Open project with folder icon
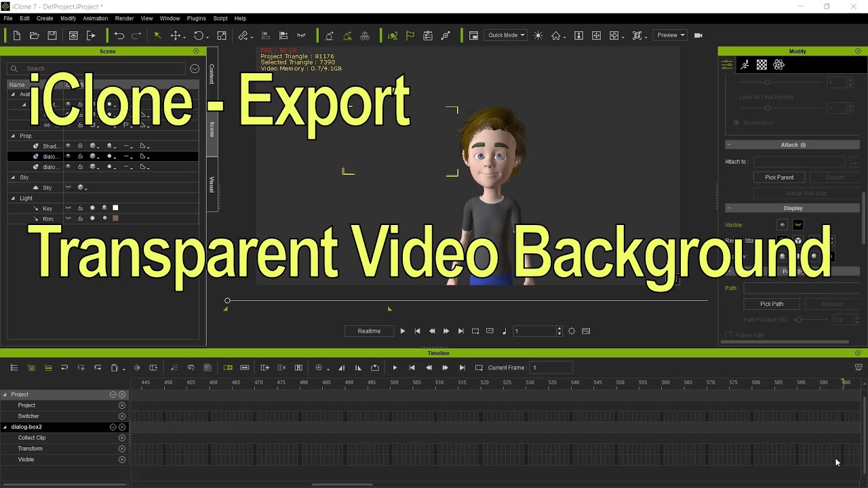Screen dimensions: 868x488 (35, 35)
